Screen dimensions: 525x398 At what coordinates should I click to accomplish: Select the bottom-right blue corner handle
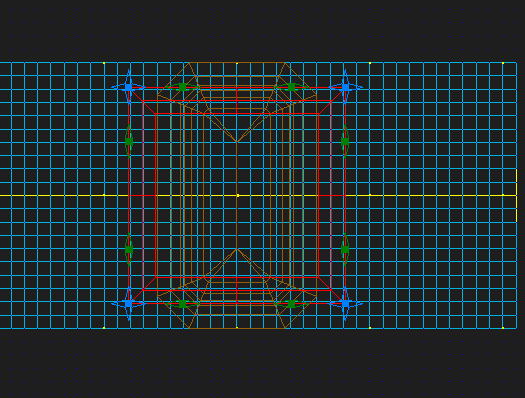(345, 304)
